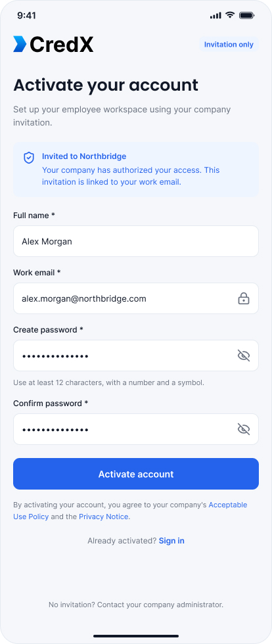Image resolution: width=272 pixels, height=644 pixels.
Task: Open the Privacy Notice link
Action: tap(104, 517)
